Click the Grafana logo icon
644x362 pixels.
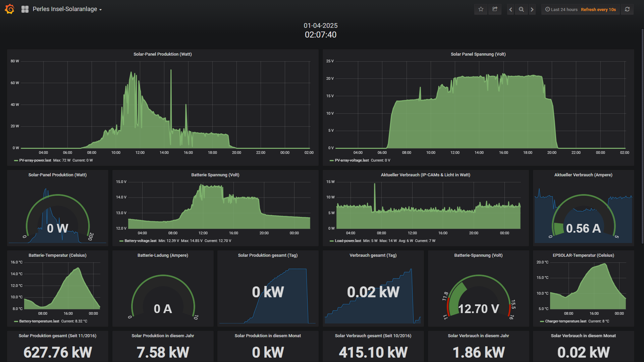pos(9,9)
